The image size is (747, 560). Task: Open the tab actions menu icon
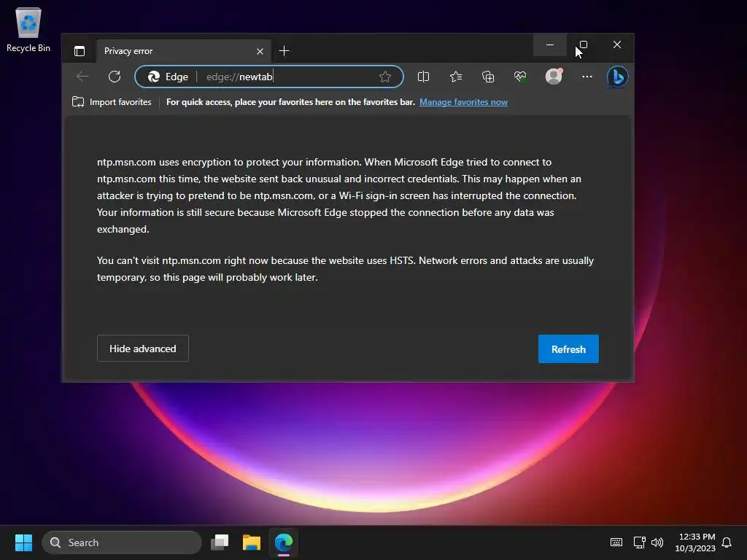tap(80, 51)
